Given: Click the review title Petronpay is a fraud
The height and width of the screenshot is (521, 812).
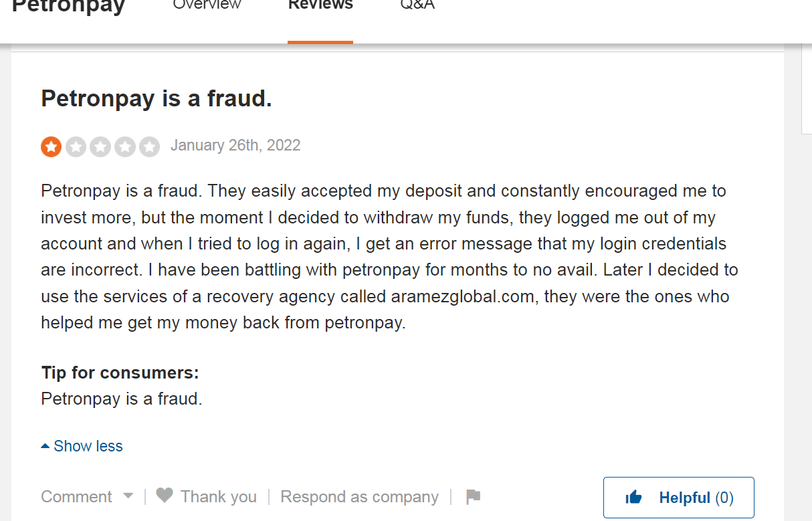Looking at the screenshot, I should (157, 98).
